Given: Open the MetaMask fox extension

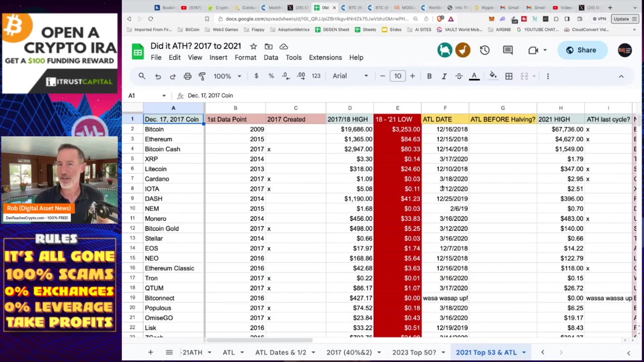Looking at the screenshot, I should [x=492, y=19].
